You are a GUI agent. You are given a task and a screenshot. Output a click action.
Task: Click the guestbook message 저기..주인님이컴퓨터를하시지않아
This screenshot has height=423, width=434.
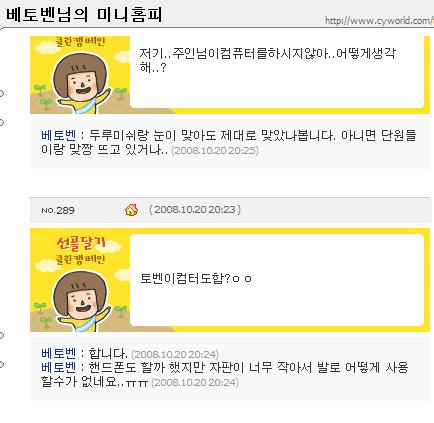268,60
